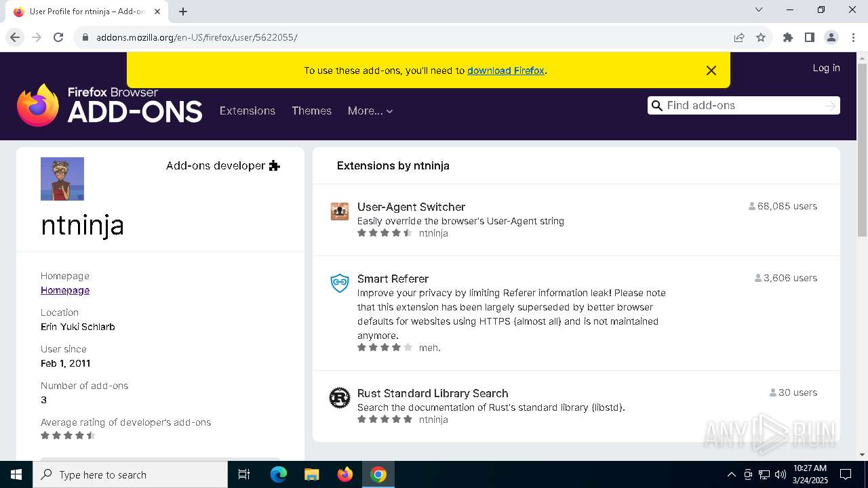Launch Microsoft Edge from the taskbar
Screen dimensions: 868x488
[x=279, y=474]
